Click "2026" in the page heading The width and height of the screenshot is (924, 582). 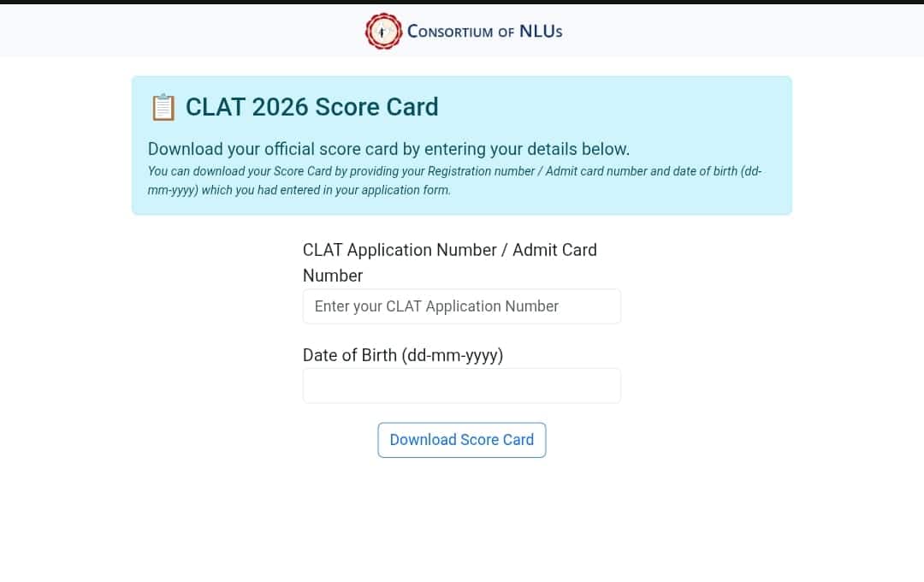[x=280, y=107]
